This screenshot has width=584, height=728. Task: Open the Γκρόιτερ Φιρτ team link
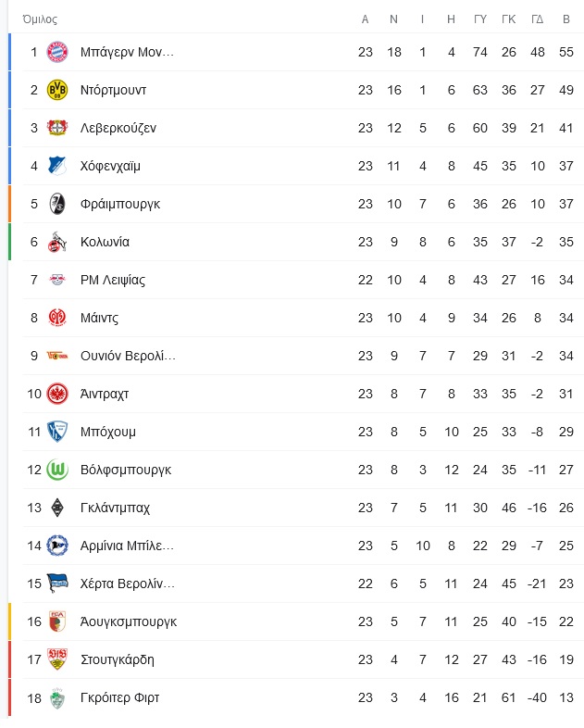pyautogui.click(x=119, y=697)
